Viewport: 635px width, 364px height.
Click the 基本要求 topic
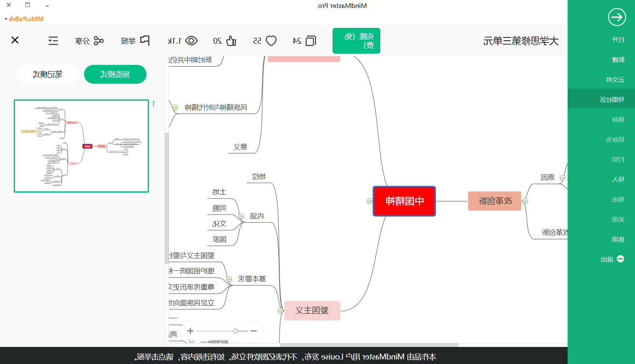(x=252, y=279)
